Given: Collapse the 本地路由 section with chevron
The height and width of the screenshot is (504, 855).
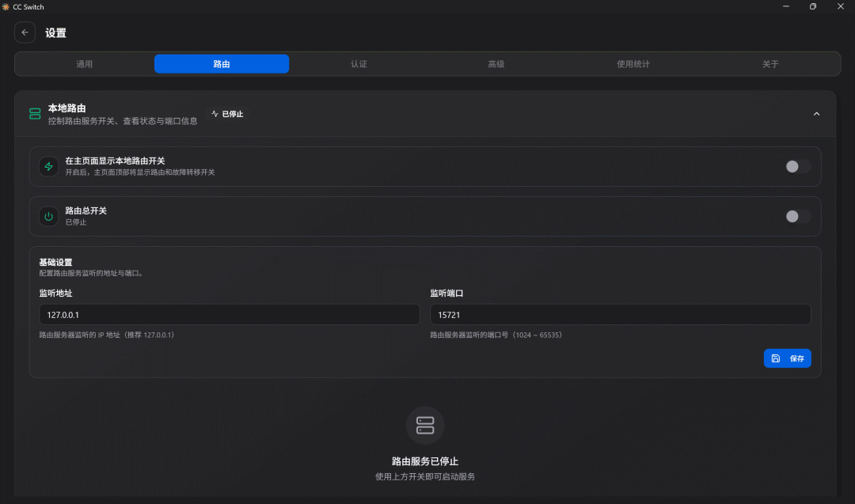Looking at the screenshot, I should [x=816, y=114].
